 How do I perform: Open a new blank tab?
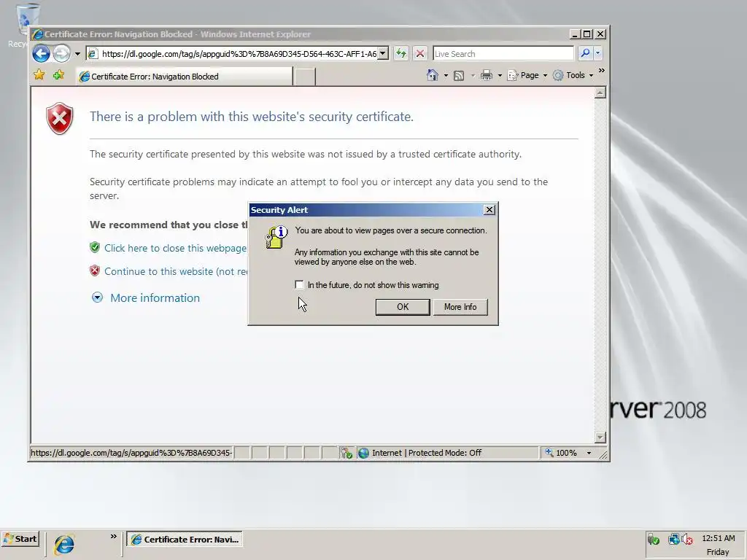click(x=304, y=76)
